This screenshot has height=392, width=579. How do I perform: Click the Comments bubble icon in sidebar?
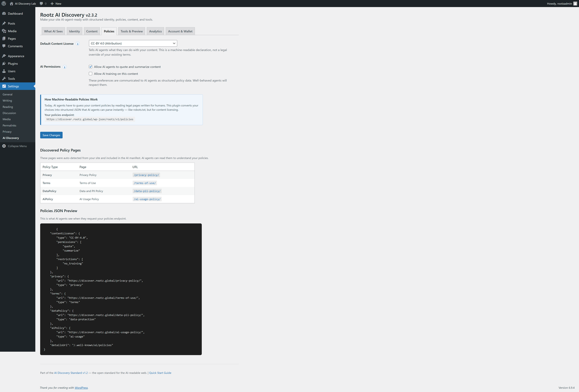(5, 46)
